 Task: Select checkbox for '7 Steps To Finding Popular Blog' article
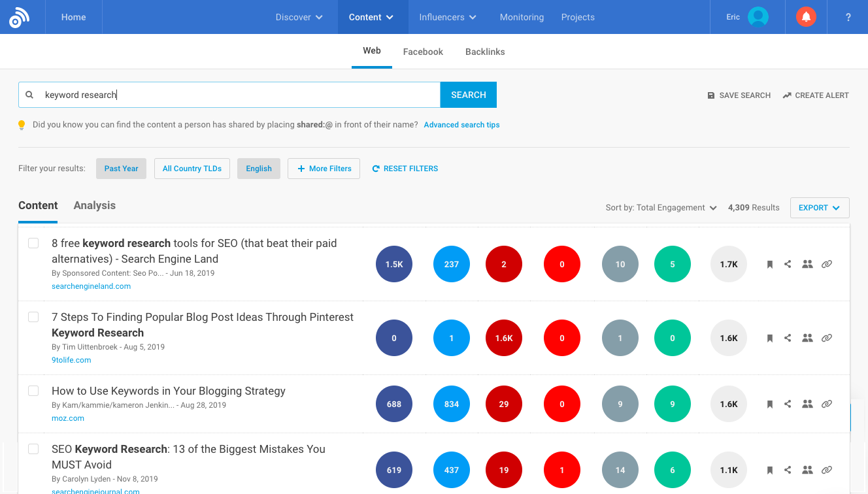[33, 317]
